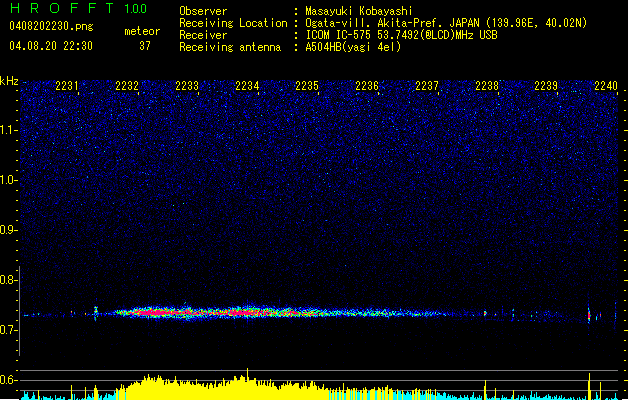Click the 2237 time marker
This screenshot has width=629, height=400.
[427, 86]
